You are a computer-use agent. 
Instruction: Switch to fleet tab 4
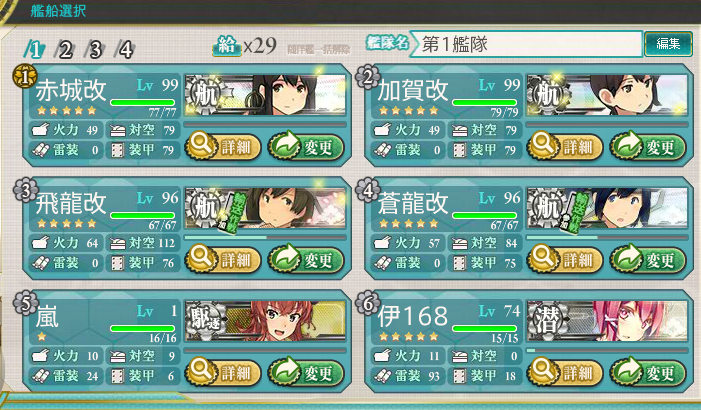click(125, 50)
